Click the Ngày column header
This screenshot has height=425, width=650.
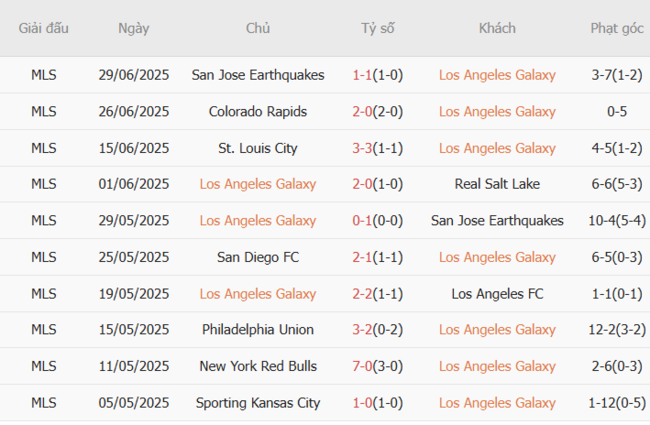133,28
